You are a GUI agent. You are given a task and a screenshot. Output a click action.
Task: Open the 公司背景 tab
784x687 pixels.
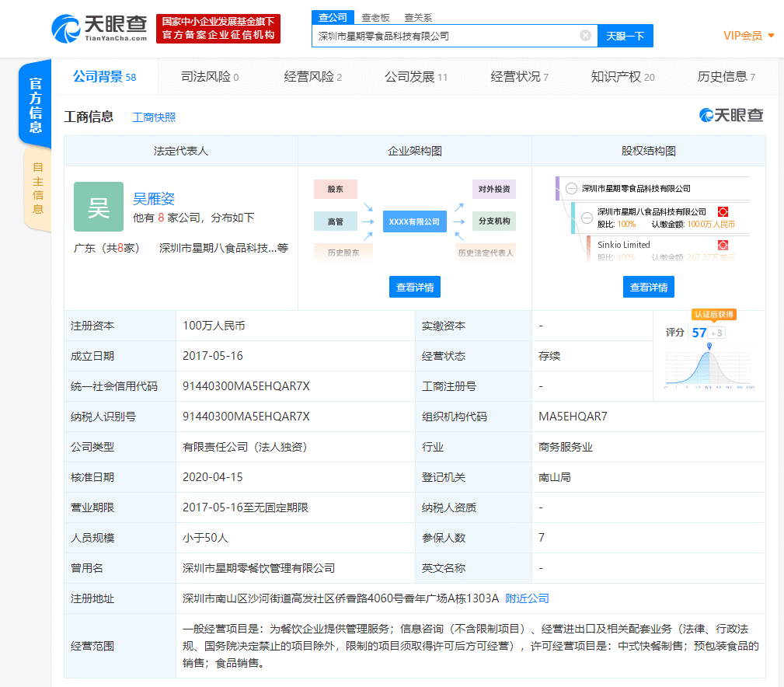tap(104, 76)
